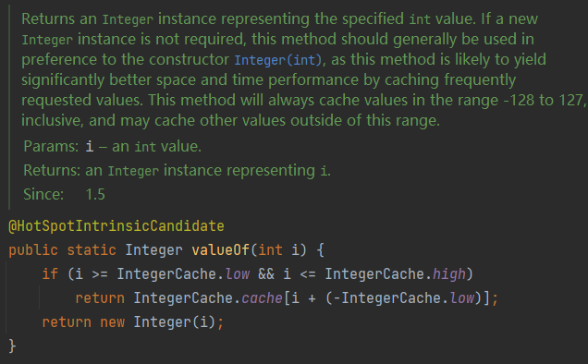Click the valueOf method name
The height and width of the screenshot is (364, 588).
pyautogui.click(x=220, y=249)
